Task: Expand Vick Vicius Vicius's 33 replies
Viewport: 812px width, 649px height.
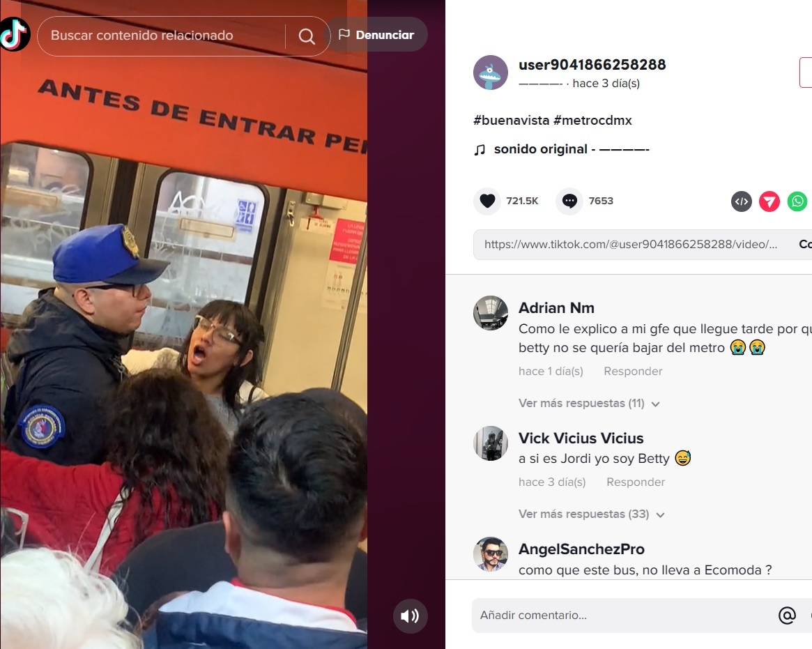Action: pos(591,514)
